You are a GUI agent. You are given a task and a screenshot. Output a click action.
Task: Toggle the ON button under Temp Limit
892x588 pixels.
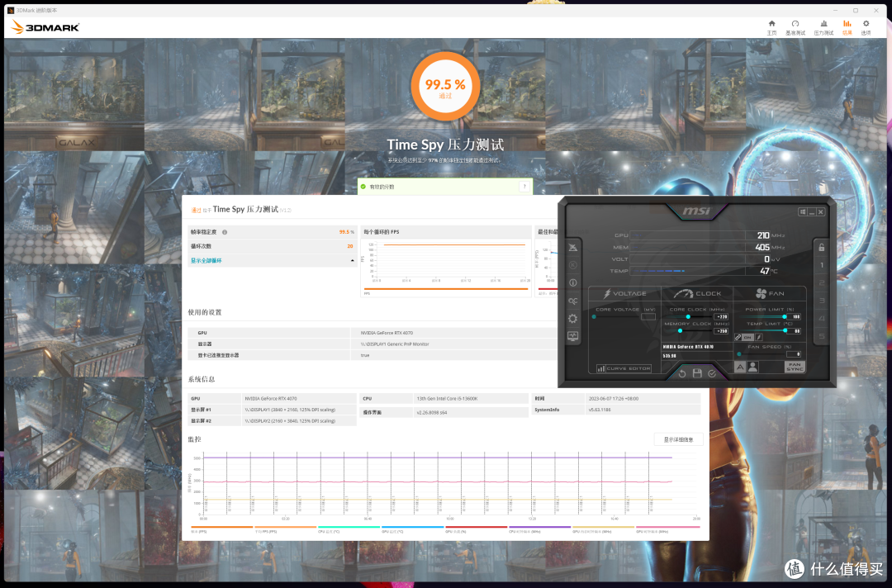pyautogui.click(x=747, y=337)
